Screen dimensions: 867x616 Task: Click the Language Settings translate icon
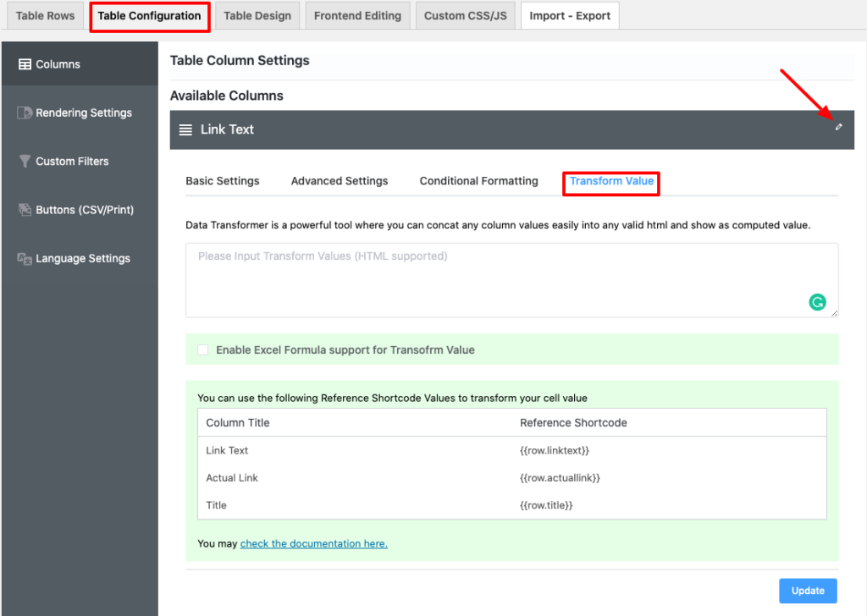click(x=25, y=259)
